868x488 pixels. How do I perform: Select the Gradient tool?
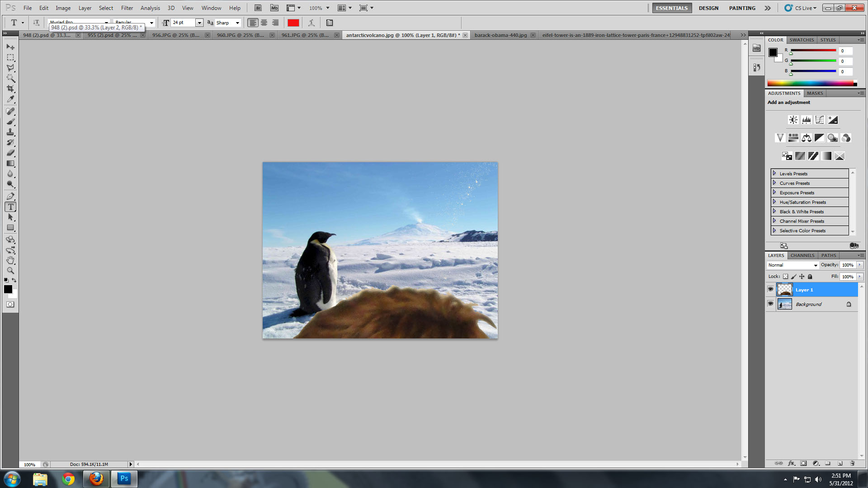(10, 163)
